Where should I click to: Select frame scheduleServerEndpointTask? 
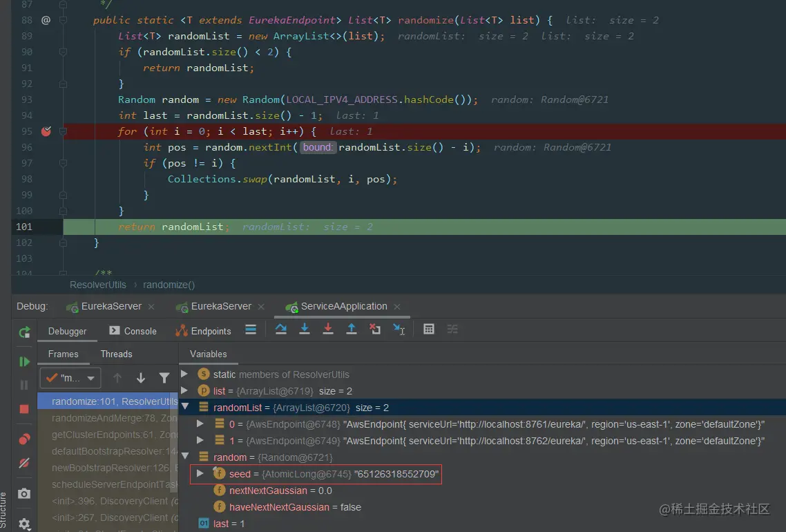[108, 484]
